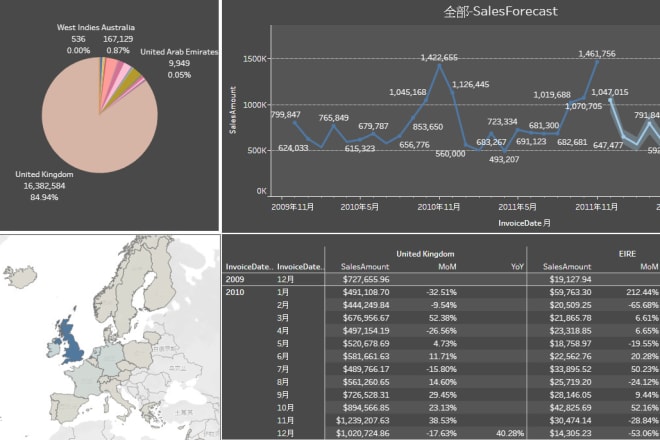660x440 pixels.
Task: Click the 1,045,168 line chart label
Action: [407, 92]
